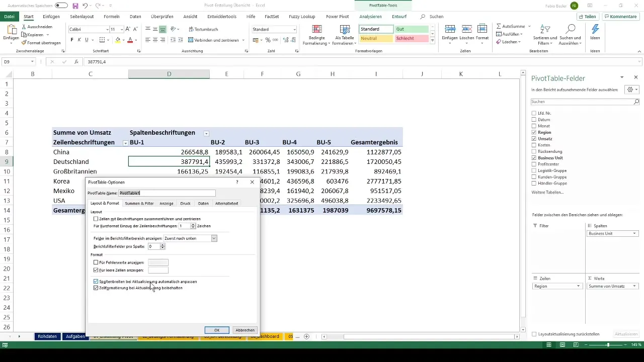Screen dimensions: 644x362
Task: Center-align text horizontally
Action: (155, 40)
